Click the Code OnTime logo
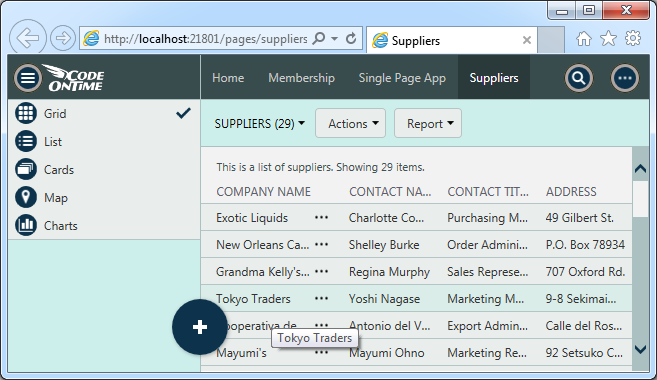The image size is (657, 380). pyautogui.click(x=74, y=78)
